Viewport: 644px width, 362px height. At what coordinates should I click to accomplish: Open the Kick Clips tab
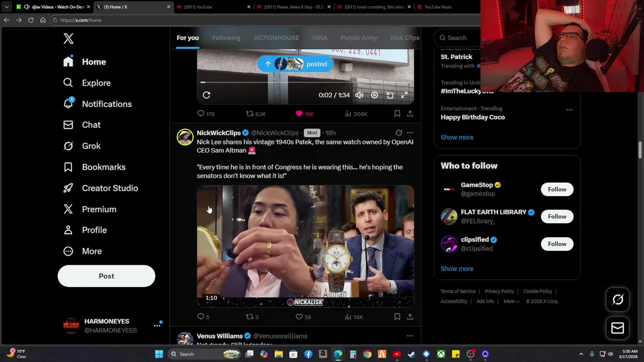pos(405,38)
